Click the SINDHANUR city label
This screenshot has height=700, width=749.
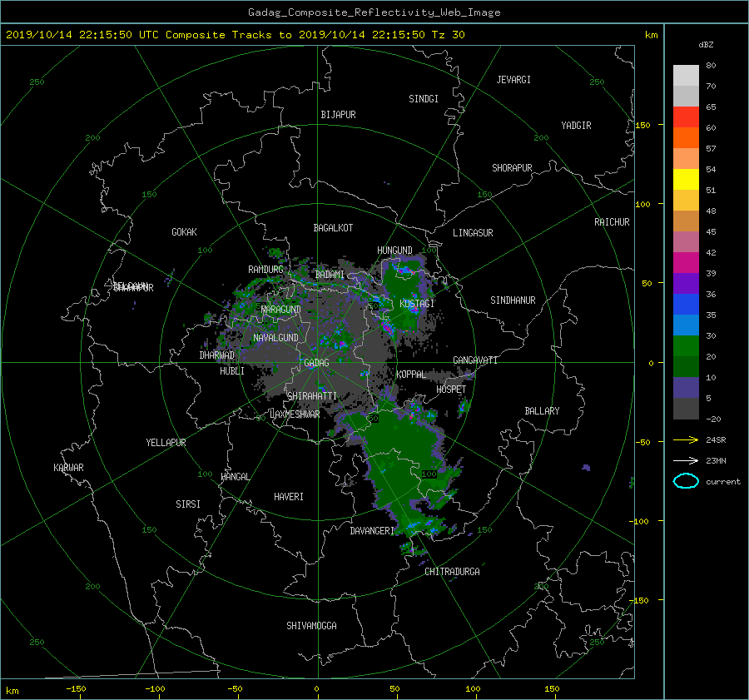[x=513, y=300]
